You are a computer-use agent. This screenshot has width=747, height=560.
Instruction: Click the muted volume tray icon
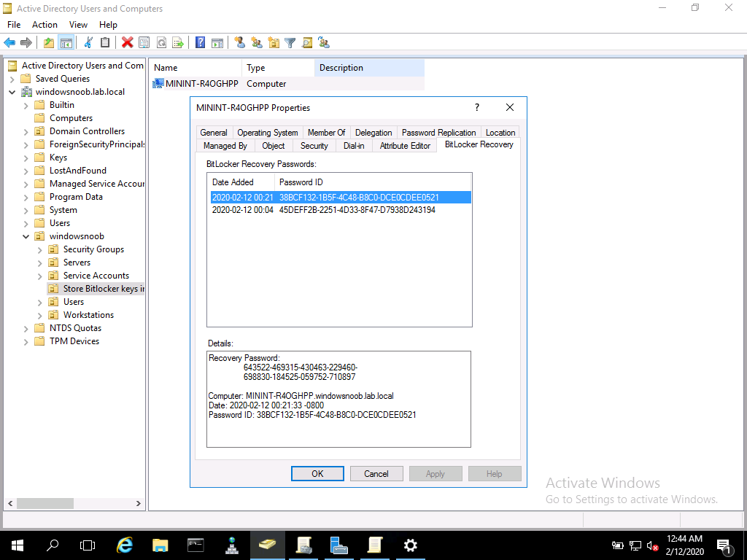pyautogui.click(x=652, y=545)
